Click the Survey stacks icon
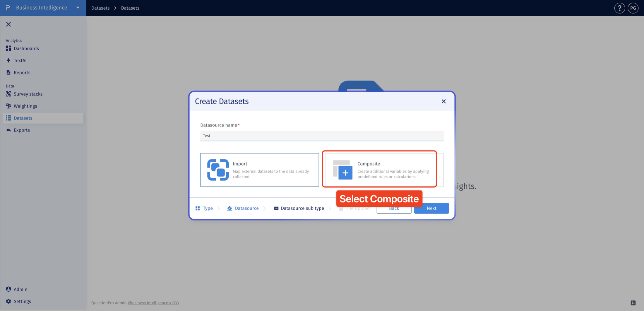The image size is (644, 311). coord(8,94)
